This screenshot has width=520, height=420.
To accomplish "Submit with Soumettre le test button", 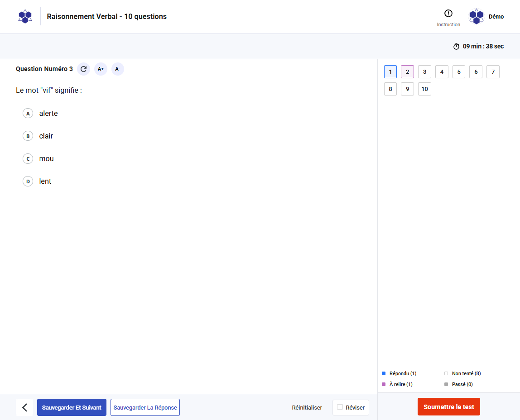I will click(448, 407).
